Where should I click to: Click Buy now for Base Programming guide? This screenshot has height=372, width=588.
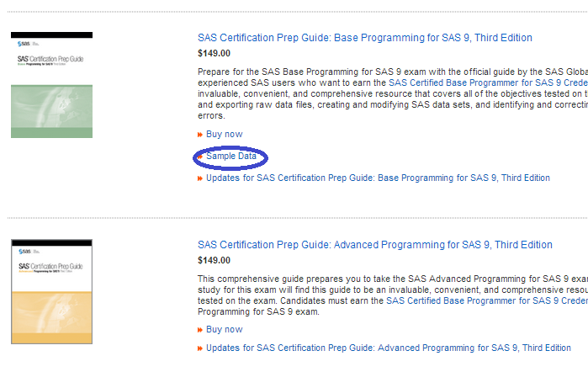point(224,135)
